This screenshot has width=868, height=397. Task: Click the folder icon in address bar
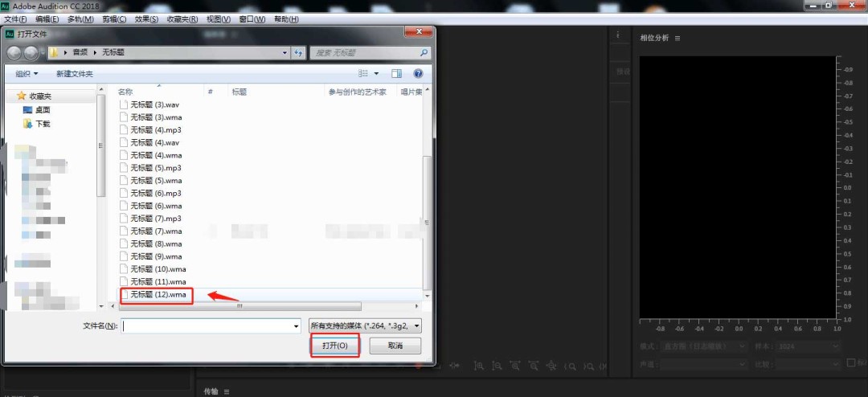click(54, 52)
